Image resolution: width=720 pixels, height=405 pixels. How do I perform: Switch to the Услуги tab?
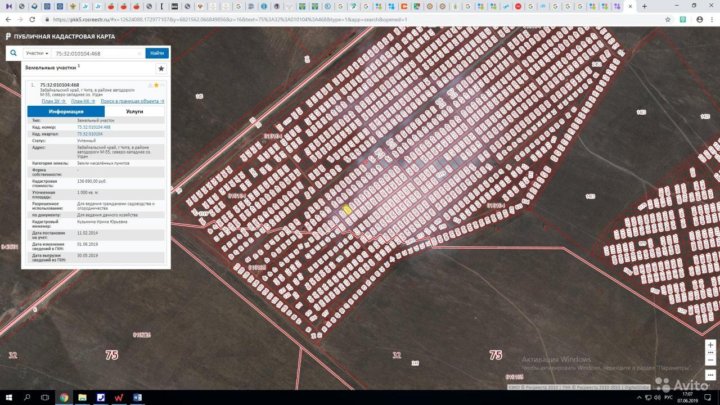pyautogui.click(x=135, y=111)
